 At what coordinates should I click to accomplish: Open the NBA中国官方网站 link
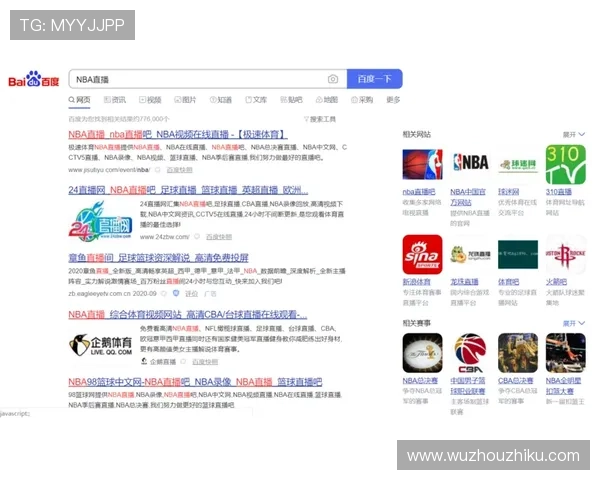tap(468, 197)
